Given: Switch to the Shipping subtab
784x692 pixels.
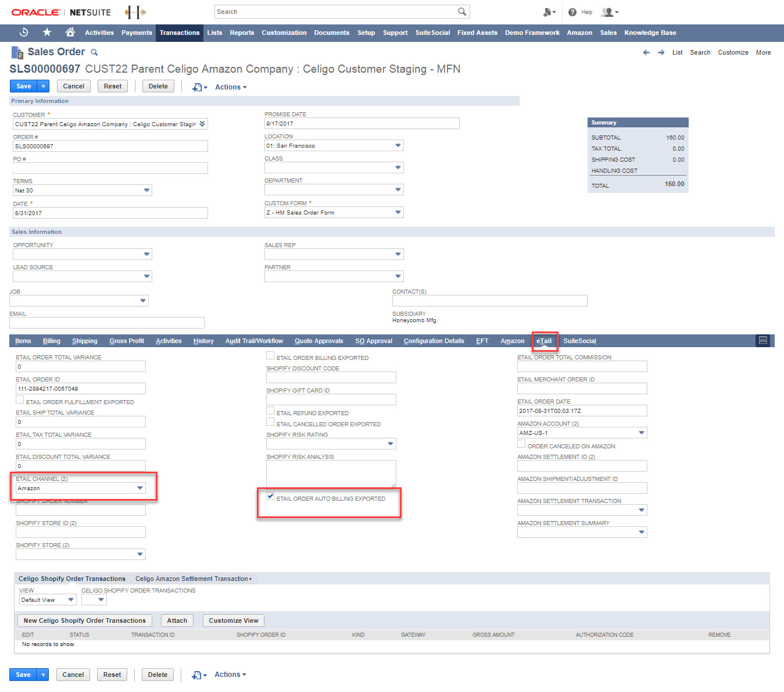Looking at the screenshot, I should pos(85,341).
